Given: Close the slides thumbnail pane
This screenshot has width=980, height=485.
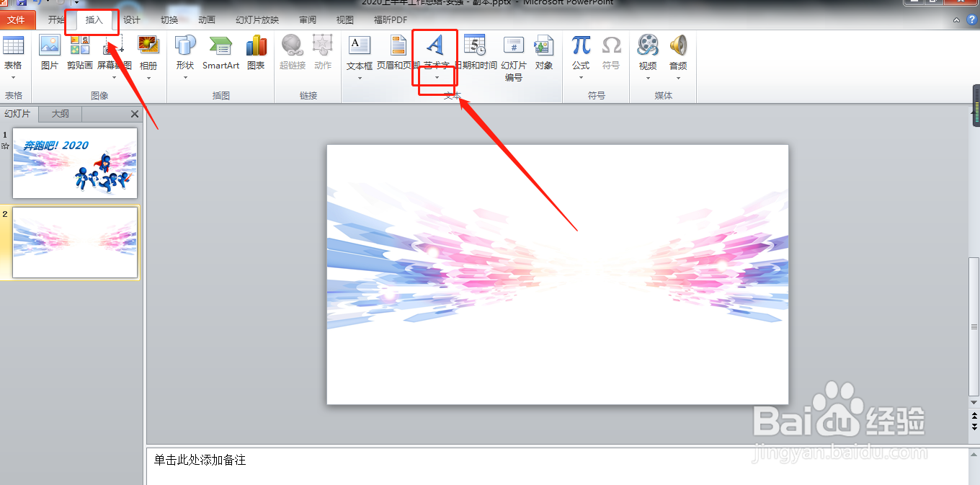Looking at the screenshot, I should [x=135, y=114].
